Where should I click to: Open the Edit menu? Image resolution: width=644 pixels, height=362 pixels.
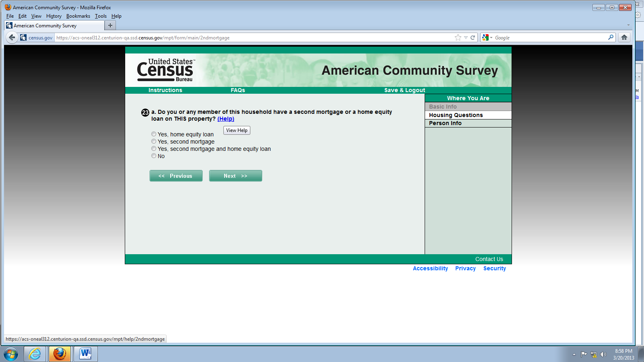tap(23, 16)
